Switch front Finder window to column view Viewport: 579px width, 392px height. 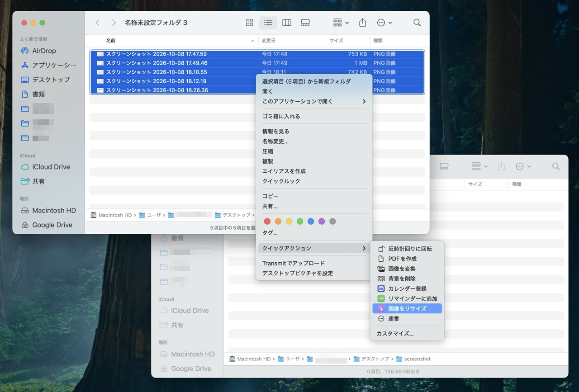(287, 23)
